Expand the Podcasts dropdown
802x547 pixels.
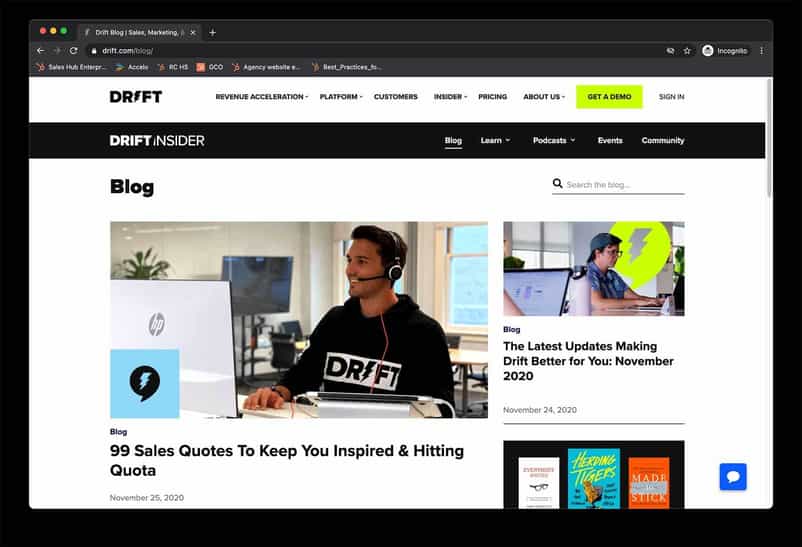(554, 140)
